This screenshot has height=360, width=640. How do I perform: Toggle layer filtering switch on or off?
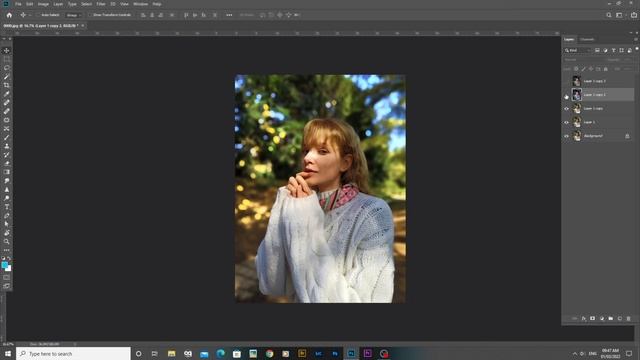[x=637, y=49]
